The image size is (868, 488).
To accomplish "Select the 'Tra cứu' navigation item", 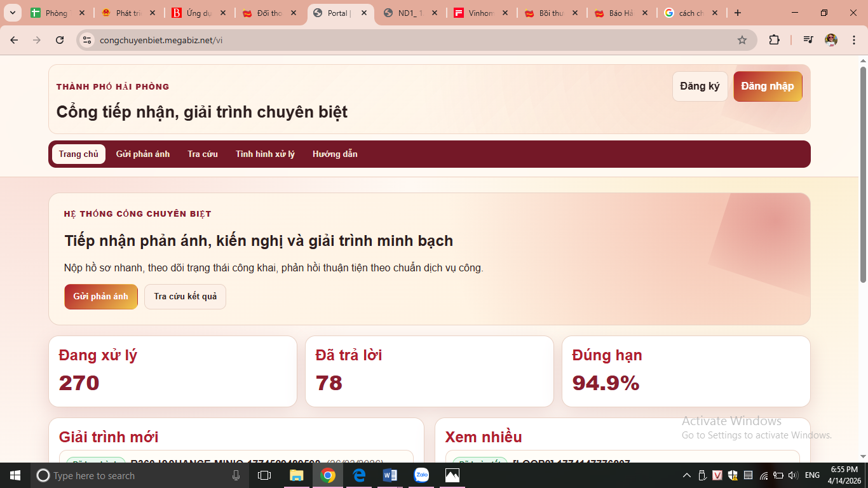I will (203, 154).
